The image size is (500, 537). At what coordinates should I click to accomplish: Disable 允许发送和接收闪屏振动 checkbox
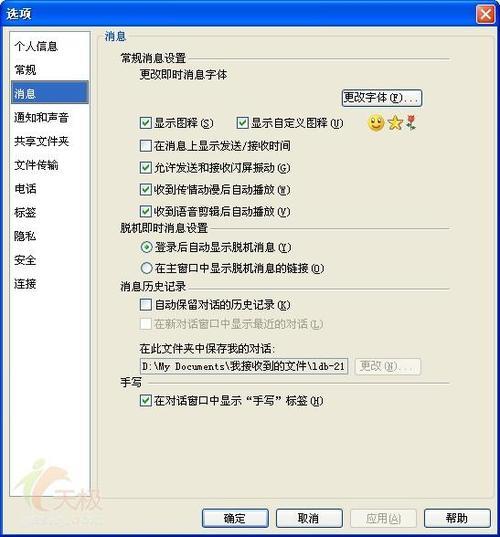coord(146,168)
